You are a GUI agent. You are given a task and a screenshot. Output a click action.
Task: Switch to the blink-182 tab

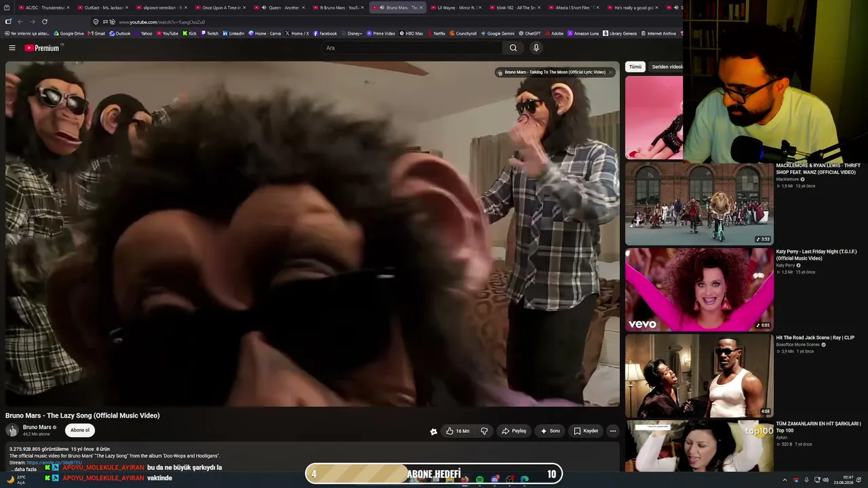click(x=515, y=7)
